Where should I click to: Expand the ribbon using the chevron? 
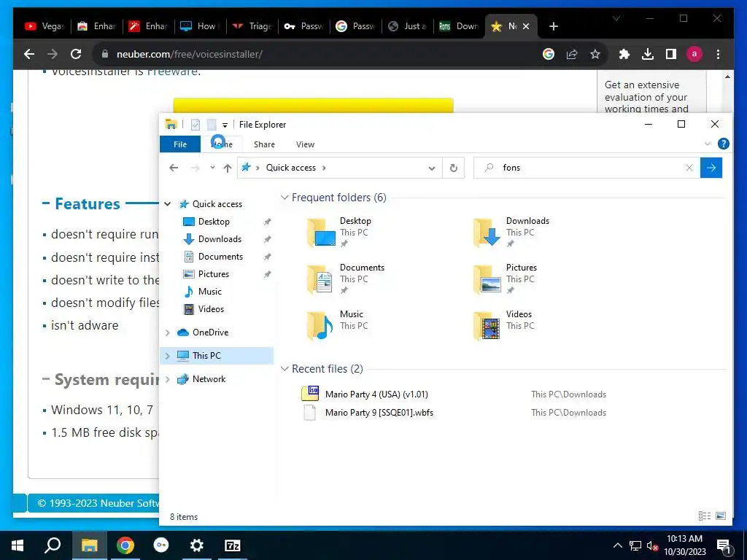[708, 144]
